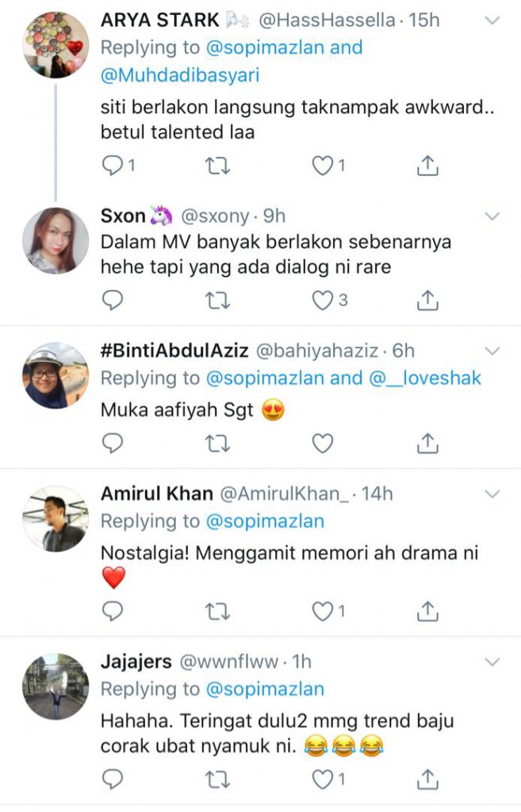Open the @__loveshak mention link
Screen dimensions: 521x812
424,378
